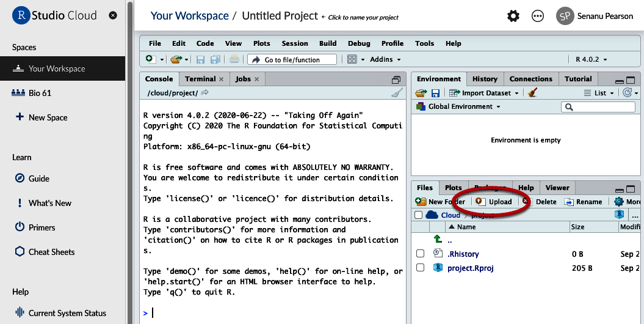Refresh the environment pane
The width and height of the screenshot is (644, 324).
[x=627, y=92]
